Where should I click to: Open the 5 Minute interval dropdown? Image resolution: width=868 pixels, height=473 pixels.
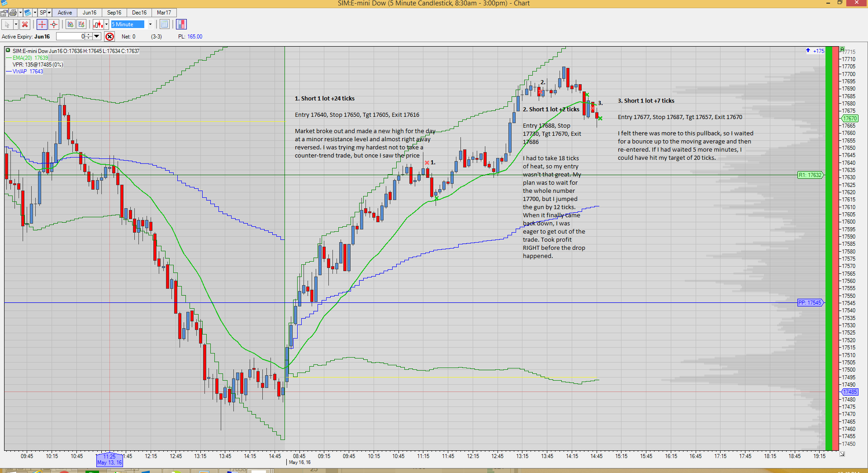150,24
